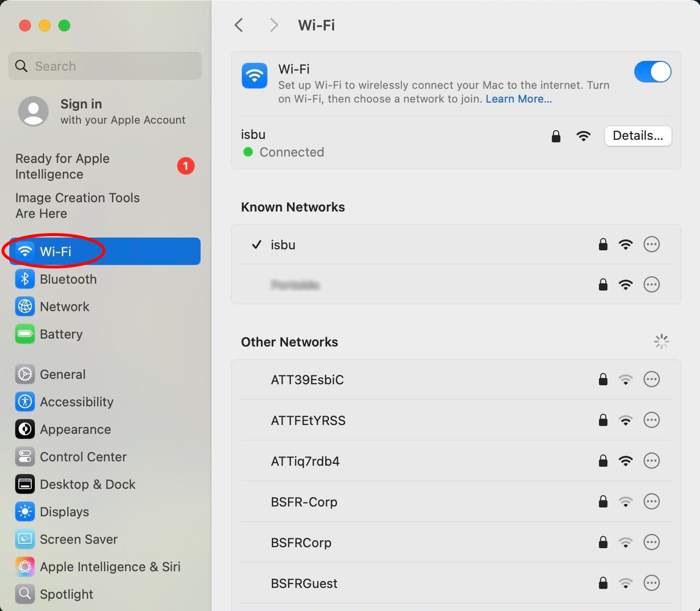This screenshot has height=611, width=700.
Task: Open more options for the blurred known network
Action: click(651, 285)
